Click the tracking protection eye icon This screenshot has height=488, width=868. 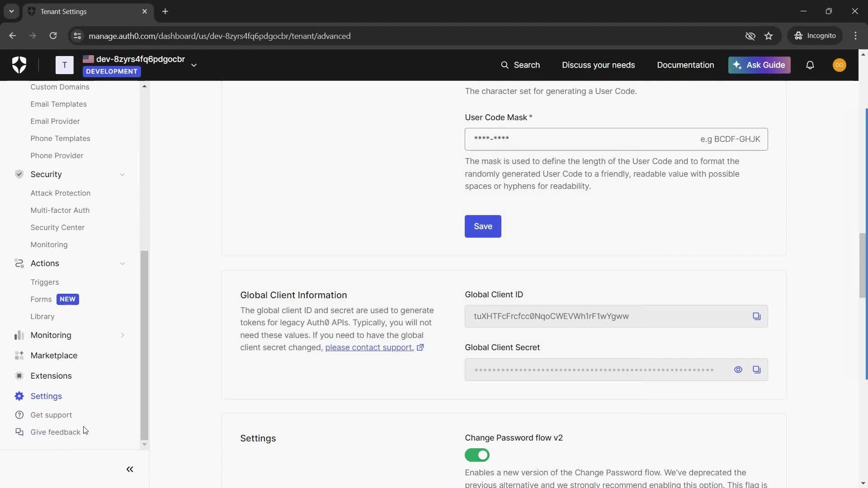(x=750, y=36)
